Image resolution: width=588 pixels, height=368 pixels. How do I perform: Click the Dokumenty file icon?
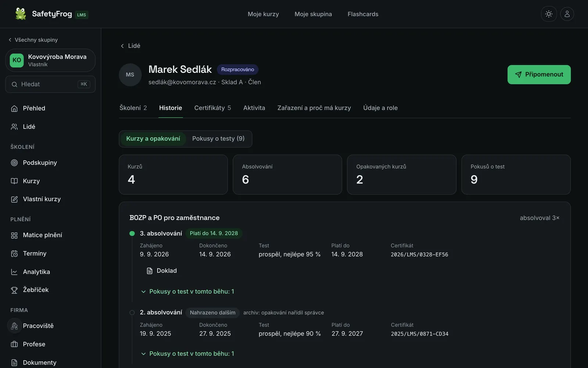pos(14,362)
